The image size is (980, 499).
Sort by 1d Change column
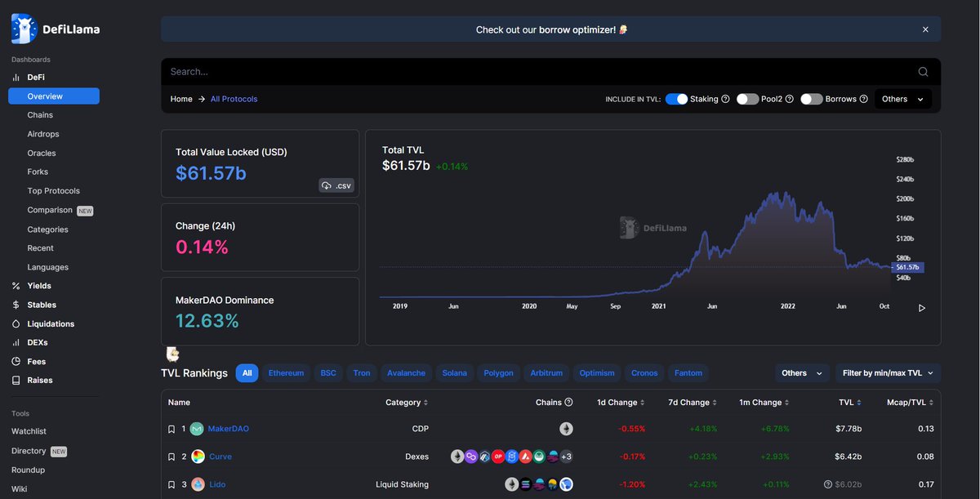[x=621, y=403]
